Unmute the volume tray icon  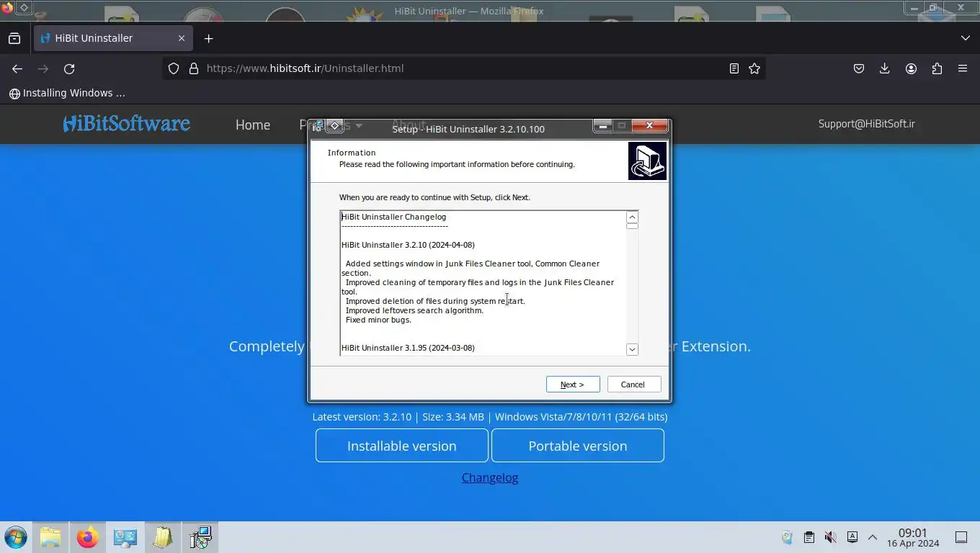click(831, 537)
